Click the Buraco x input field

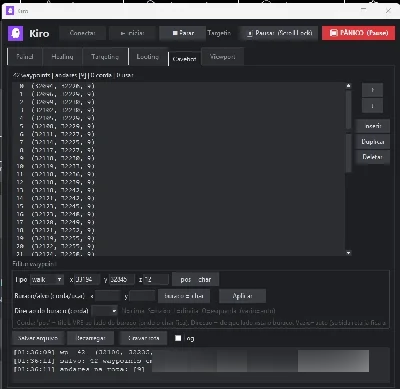pyautogui.click(x=108, y=296)
